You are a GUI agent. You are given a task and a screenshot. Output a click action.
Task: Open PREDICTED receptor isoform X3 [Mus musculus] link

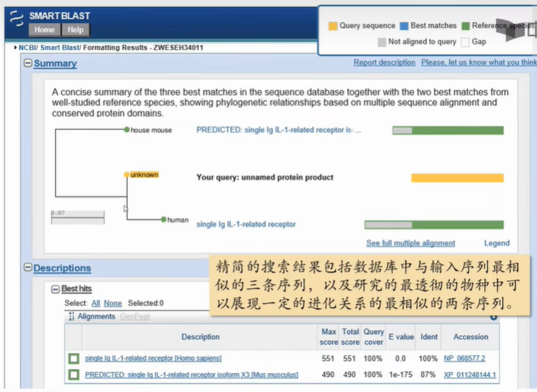coord(191,375)
